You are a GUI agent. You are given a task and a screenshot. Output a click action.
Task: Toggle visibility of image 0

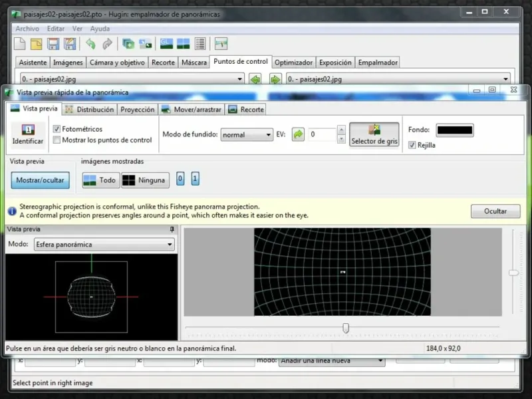(x=180, y=179)
